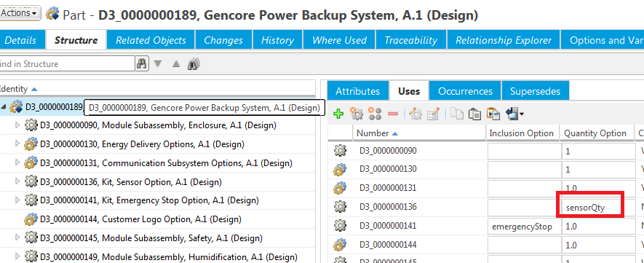Switch to the Traceability tab
The height and width of the screenshot is (263, 644).
click(410, 40)
